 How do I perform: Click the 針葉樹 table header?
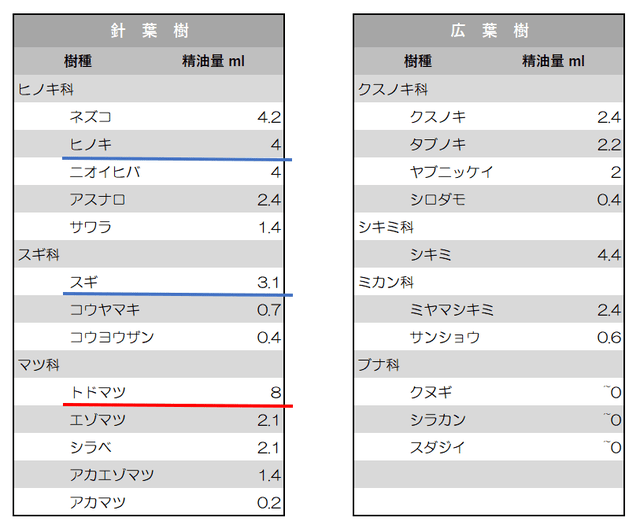click(149, 31)
